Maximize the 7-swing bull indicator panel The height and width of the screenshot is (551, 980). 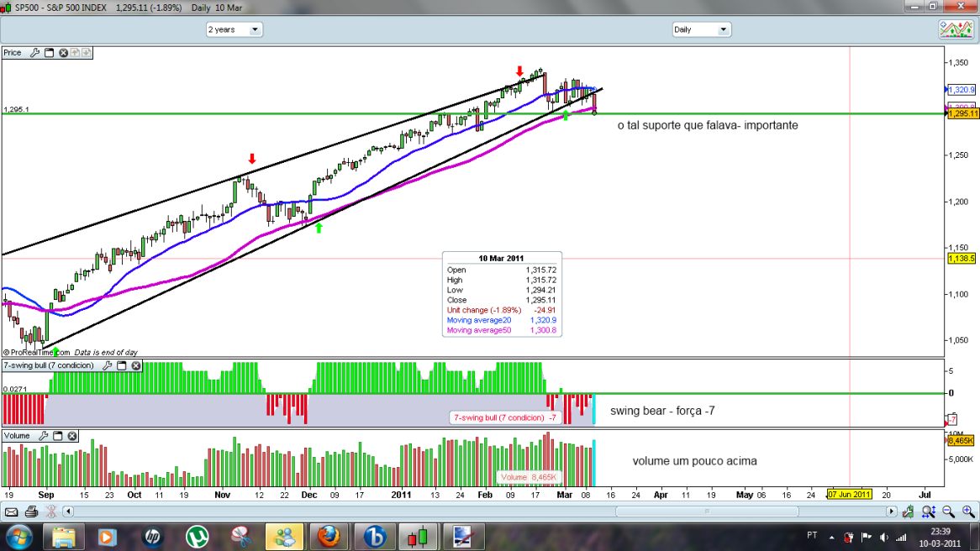122,365
